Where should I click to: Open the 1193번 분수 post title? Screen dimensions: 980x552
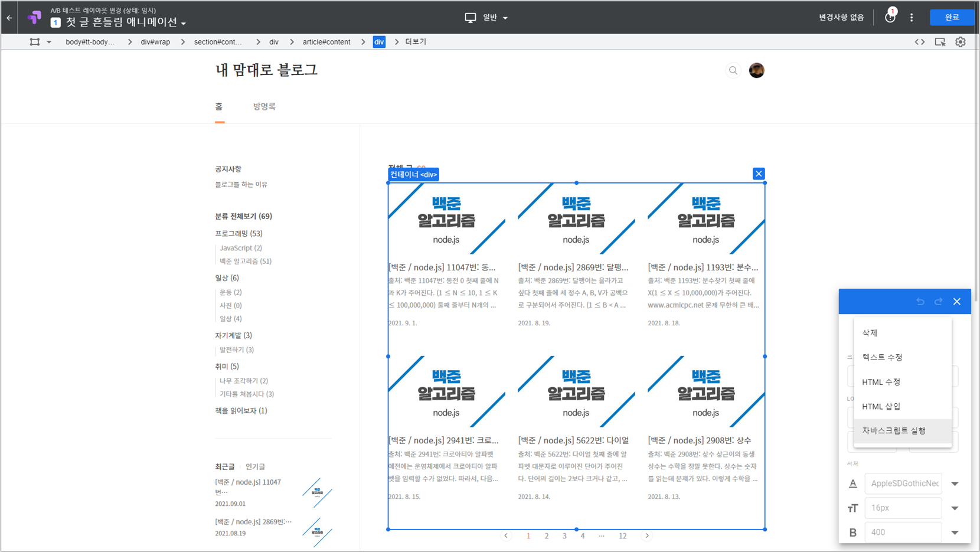[703, 267]
